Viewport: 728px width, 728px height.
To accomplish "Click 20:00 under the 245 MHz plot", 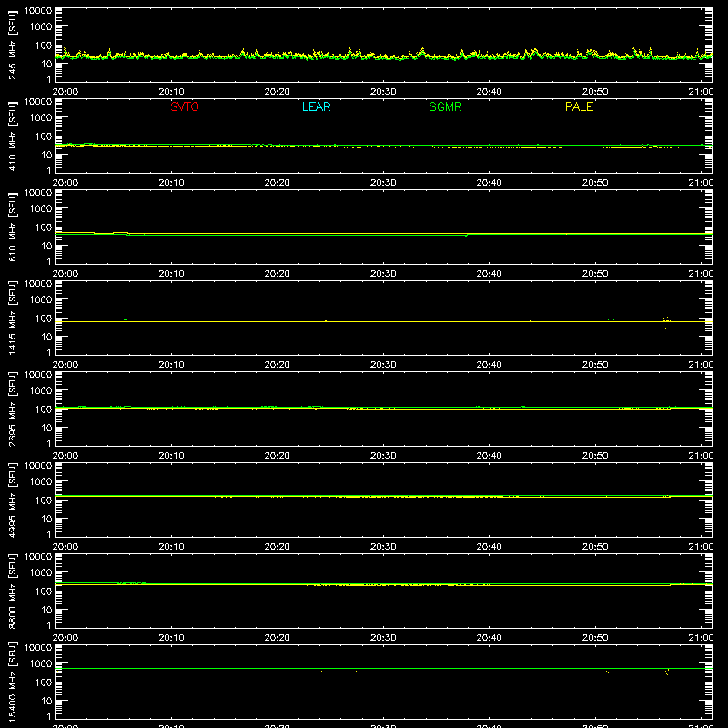I will click(65, 92).
